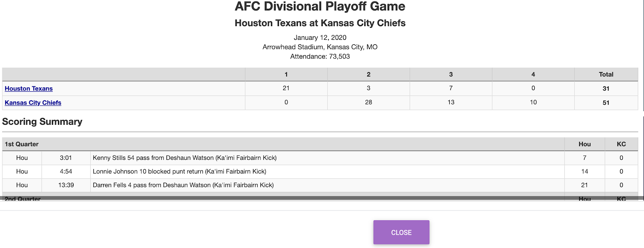This screenshot has width=644, height=248.
Task: Select the KC column header in scoring summary
Action: point(621,144)
